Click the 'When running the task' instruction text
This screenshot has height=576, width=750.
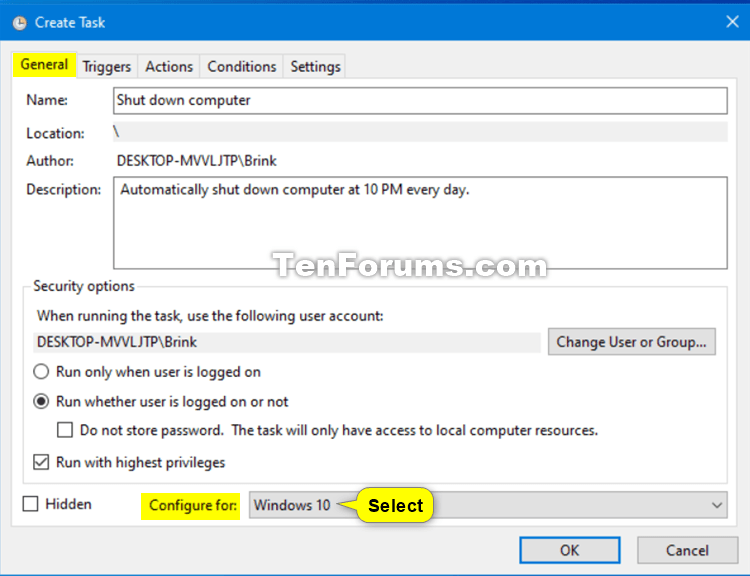tap(210, 316)
